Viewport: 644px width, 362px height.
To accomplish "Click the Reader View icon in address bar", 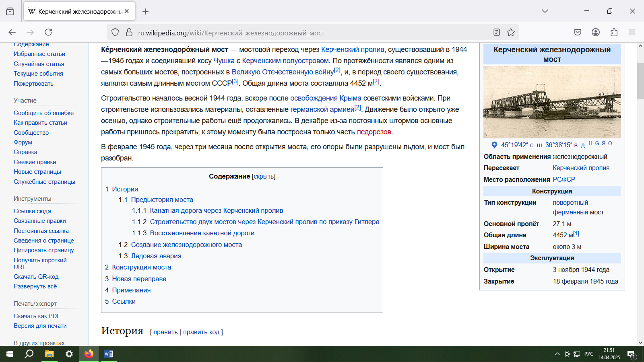I will pyautogui.click(x=497, y=32).
